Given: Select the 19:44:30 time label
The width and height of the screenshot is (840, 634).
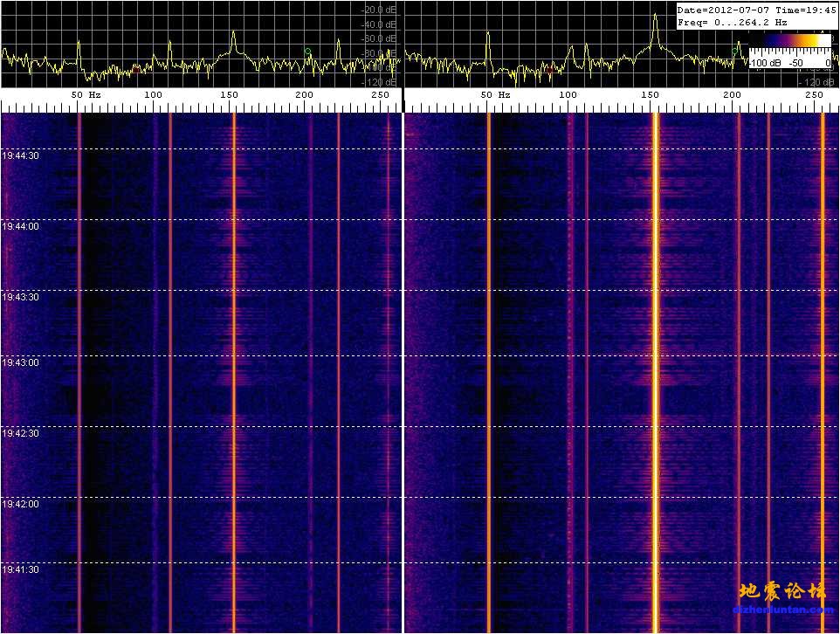Looking at the screenshot, I should click(20, 156).
